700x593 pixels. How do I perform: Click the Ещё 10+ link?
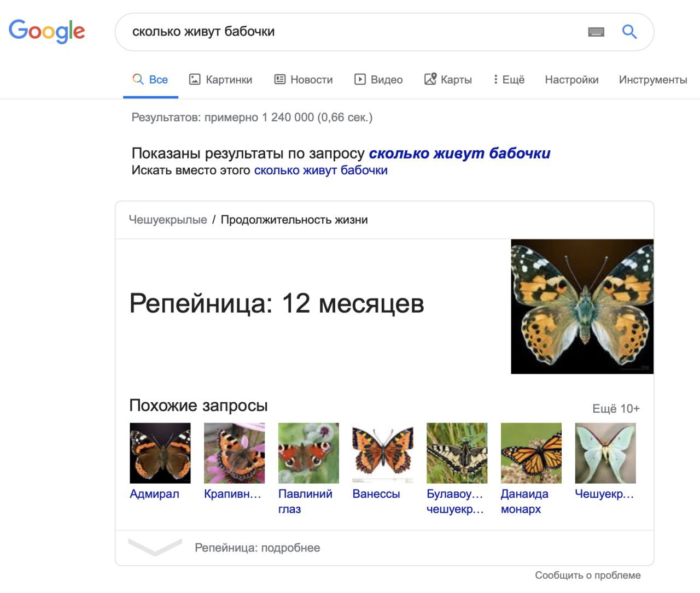(x=616, y=409)
